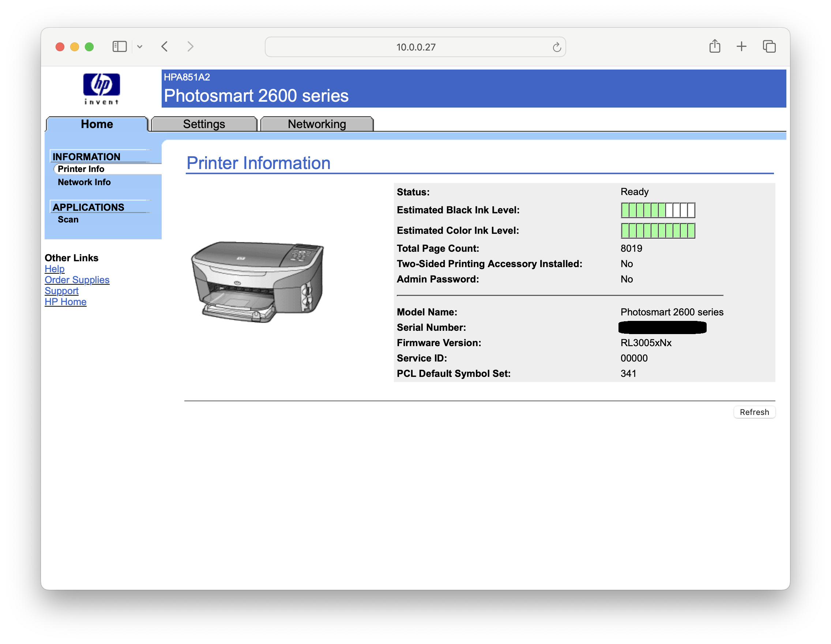Show the tab overview icon
The height and width of the screenshot is (644, 831).
[x=769, y=47]
